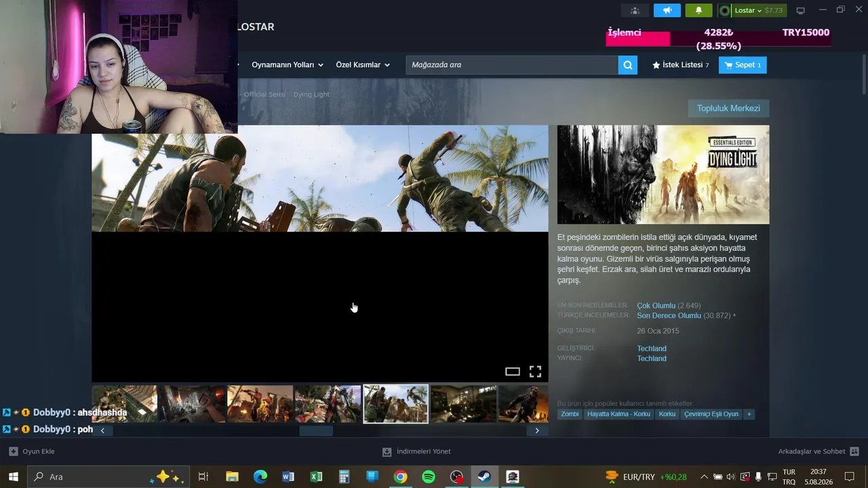Click Oyun Ekle button

[x=32, y=451]
